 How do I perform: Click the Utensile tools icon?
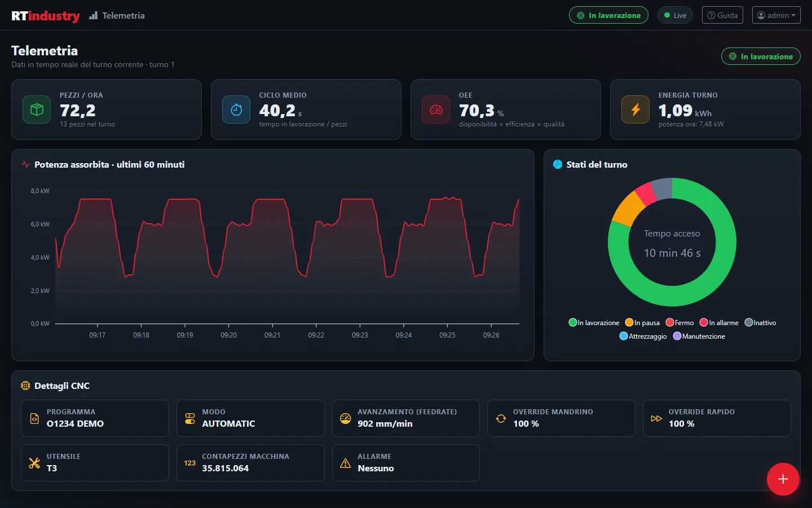(34, 463)
